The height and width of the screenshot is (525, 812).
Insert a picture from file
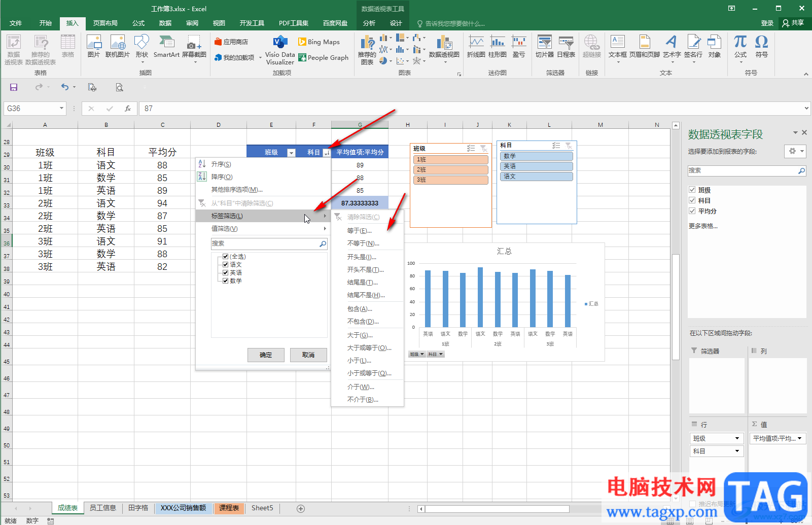tap(94, 46)
